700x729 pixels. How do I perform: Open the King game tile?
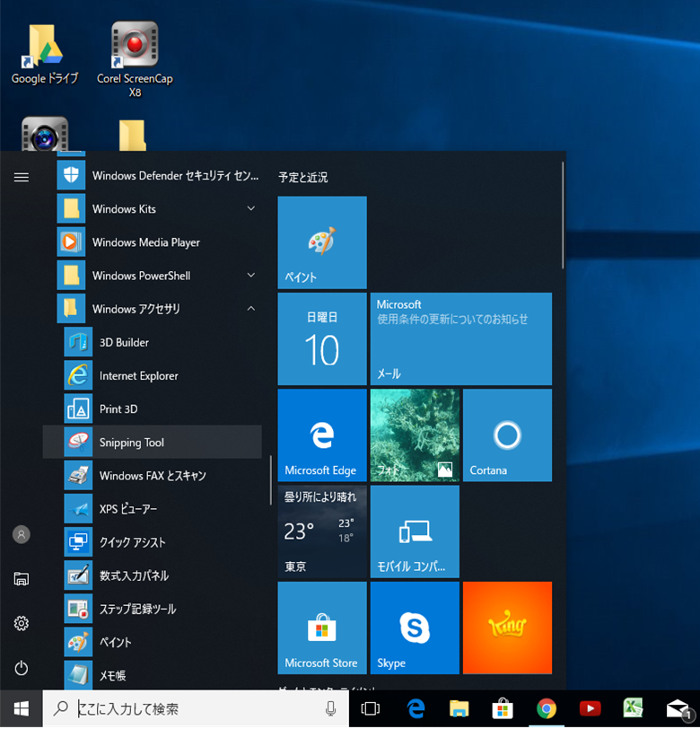508,628
